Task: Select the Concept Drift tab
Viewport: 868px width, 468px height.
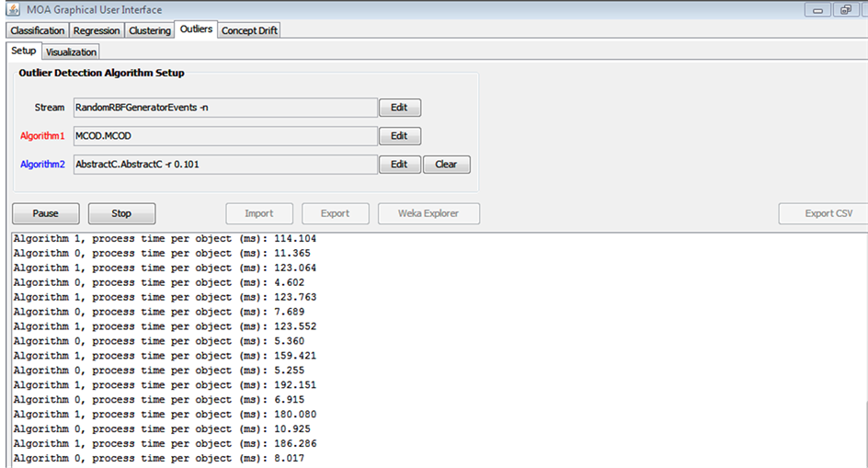Action: click(x=249, y=30)
